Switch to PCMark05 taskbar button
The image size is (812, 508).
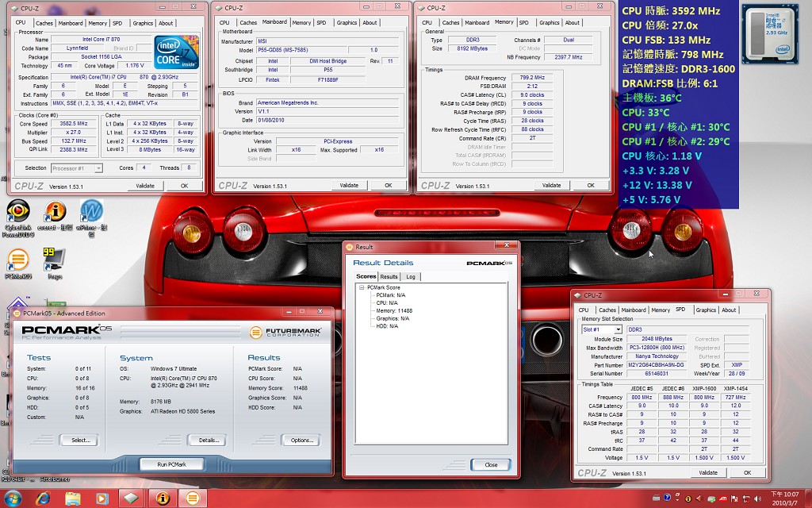[x=192, y=498]
